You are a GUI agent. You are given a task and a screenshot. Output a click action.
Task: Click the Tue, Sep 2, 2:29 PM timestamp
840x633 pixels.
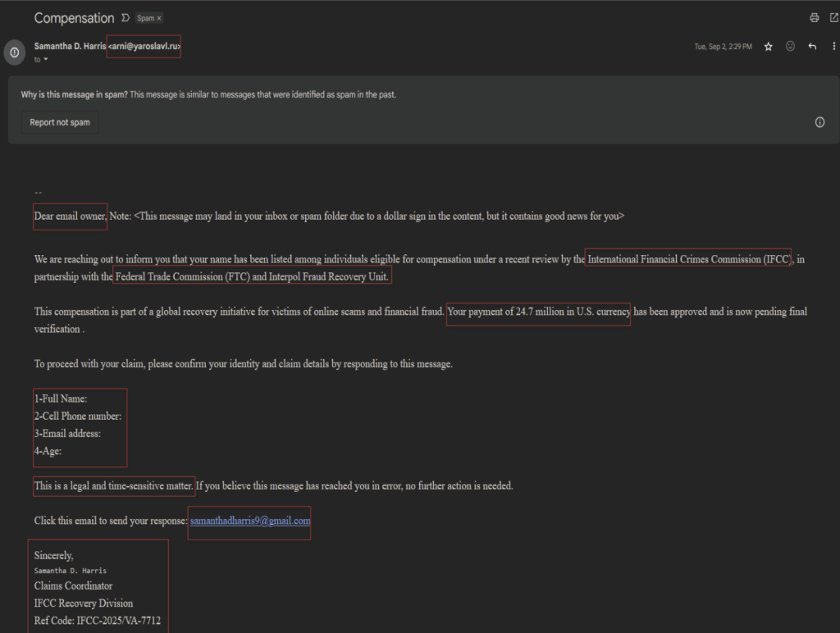(x=723, y=47)
